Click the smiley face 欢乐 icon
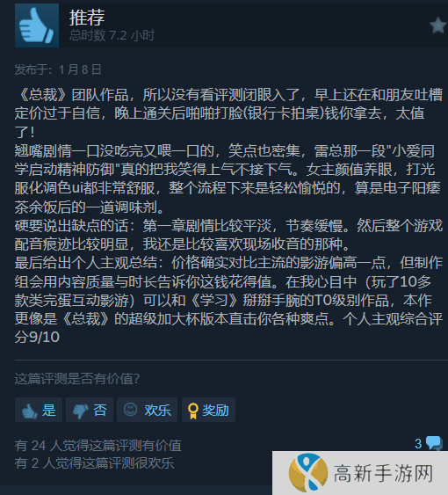 (x=130, y=410)
